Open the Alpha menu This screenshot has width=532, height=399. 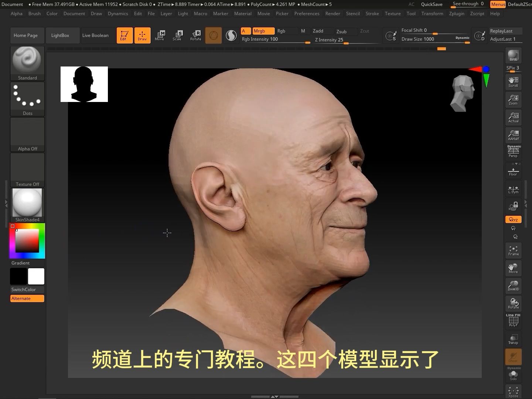click(x=17, y=14)
